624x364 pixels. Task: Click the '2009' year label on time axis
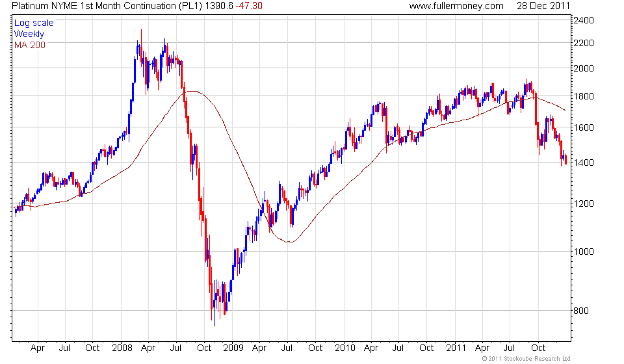pos(233,348)
